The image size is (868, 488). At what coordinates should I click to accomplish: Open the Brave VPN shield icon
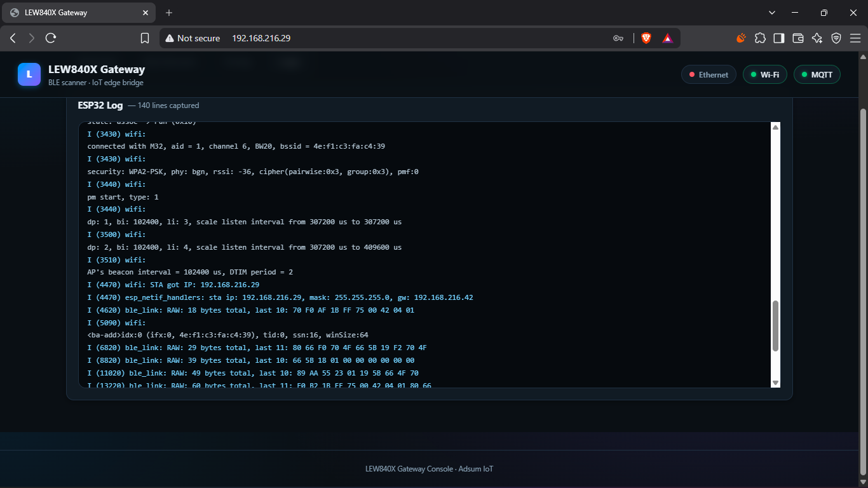[836, 38]
